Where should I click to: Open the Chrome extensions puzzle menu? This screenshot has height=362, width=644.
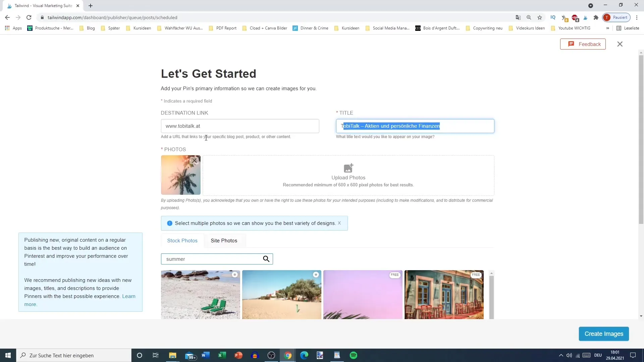596,17
